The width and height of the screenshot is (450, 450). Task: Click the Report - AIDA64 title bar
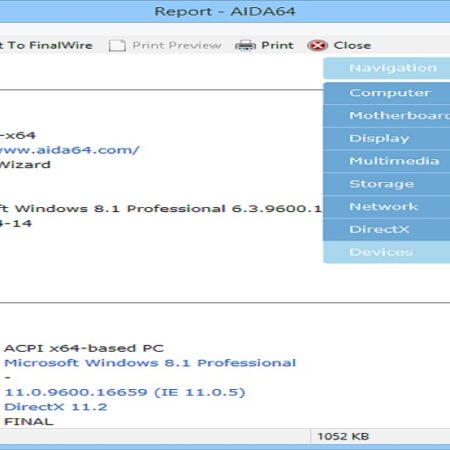225,11
